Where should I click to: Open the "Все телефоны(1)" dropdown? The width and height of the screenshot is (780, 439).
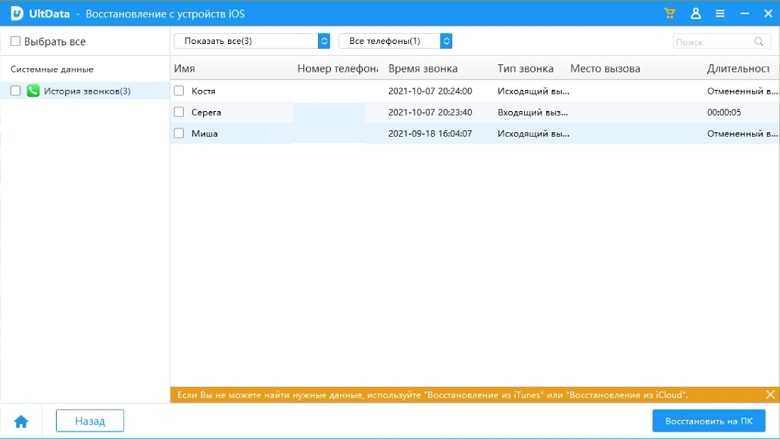coord(396,41)
